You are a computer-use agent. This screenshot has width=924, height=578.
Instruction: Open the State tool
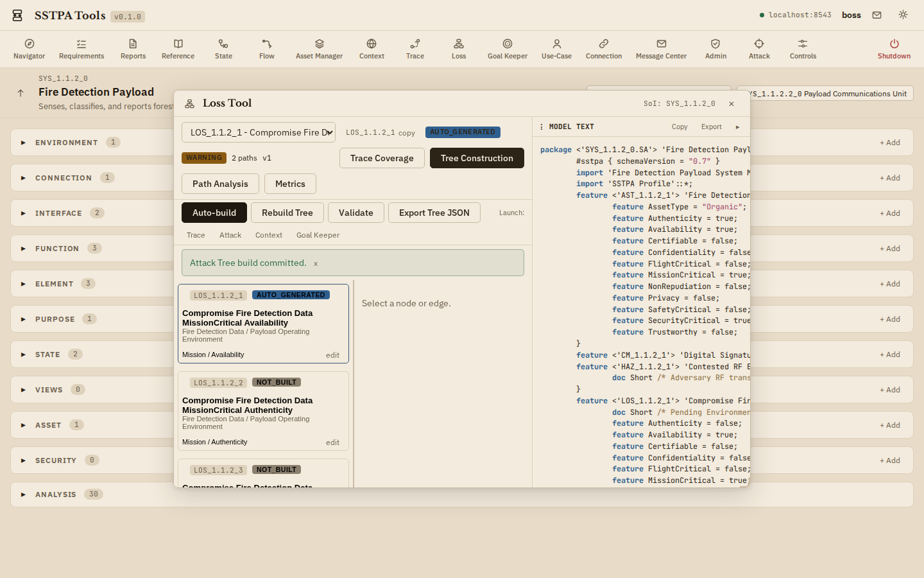(223, 49)
